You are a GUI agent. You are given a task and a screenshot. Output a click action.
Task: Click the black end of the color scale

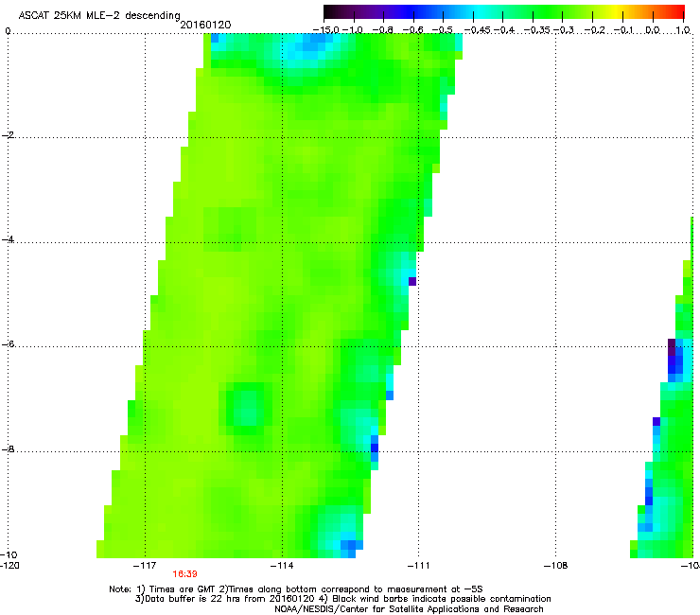click(x=329, y=11)
